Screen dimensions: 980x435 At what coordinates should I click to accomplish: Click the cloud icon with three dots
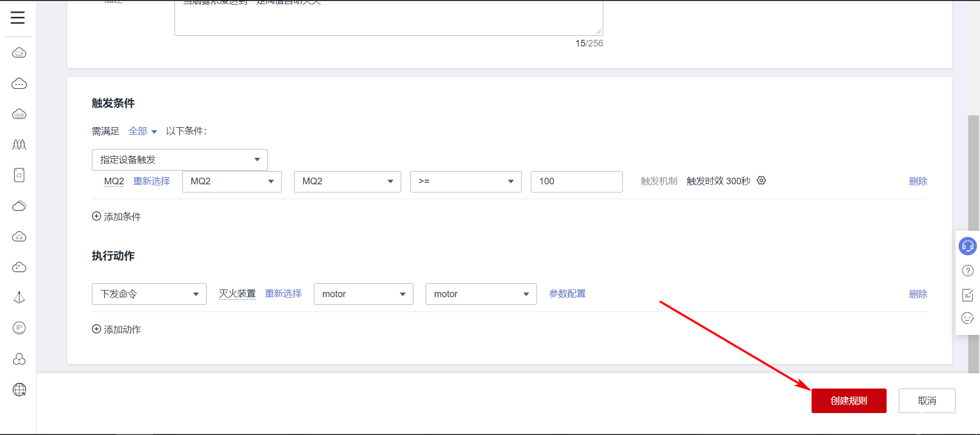point(19,84)
